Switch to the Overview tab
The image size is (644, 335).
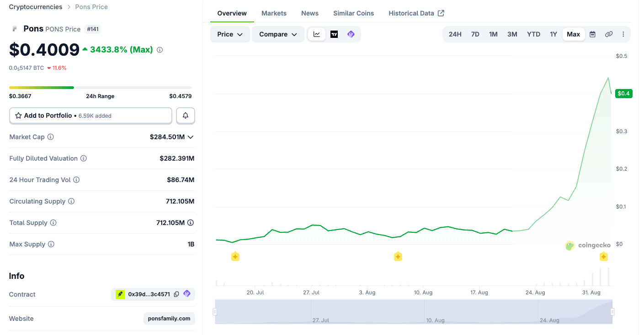[x=232, y=13]
